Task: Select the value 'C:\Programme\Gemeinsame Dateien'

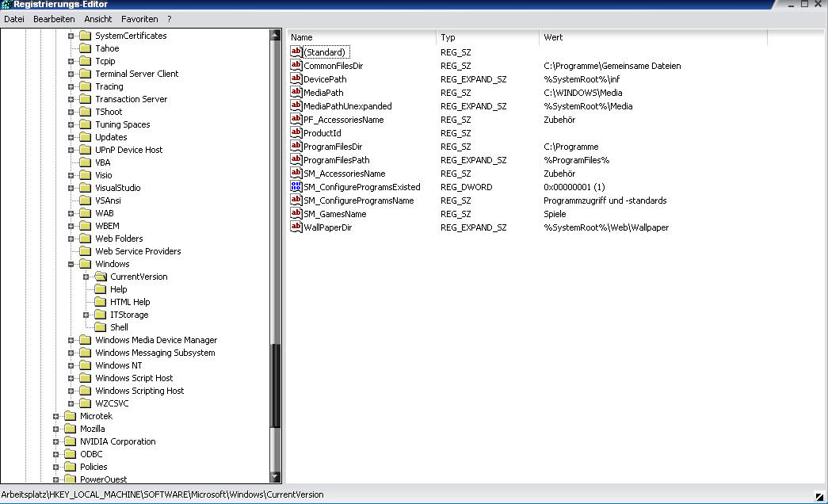Action: pyautogui.click(x=612, y=66)
